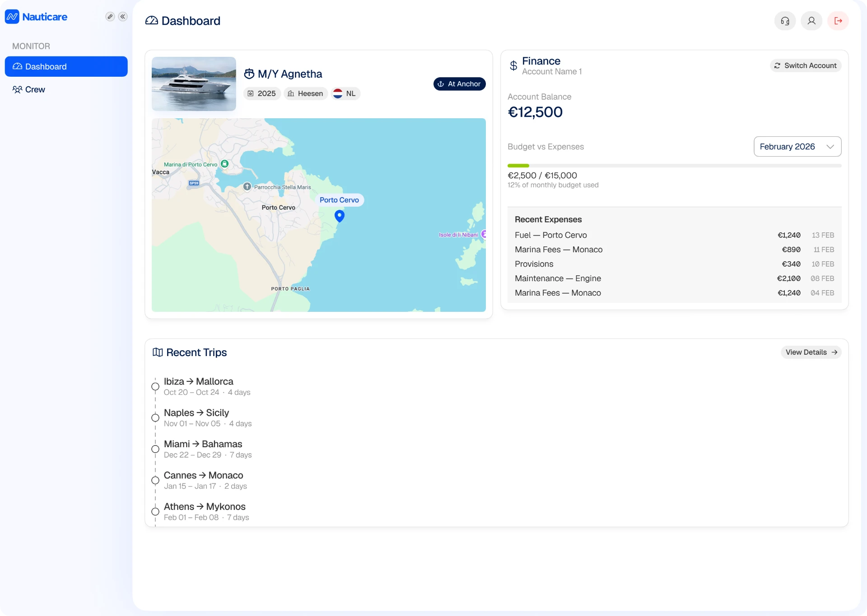Click the ship icon next to M/Y Agnetha
Viewport: 867px width, 616px height.
[249, 74]
